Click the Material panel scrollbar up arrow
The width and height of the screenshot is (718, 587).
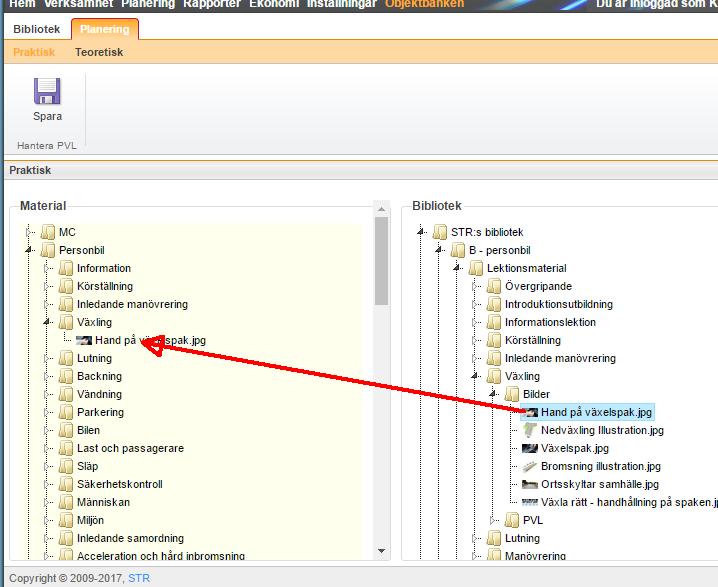[x=381, y=209]
